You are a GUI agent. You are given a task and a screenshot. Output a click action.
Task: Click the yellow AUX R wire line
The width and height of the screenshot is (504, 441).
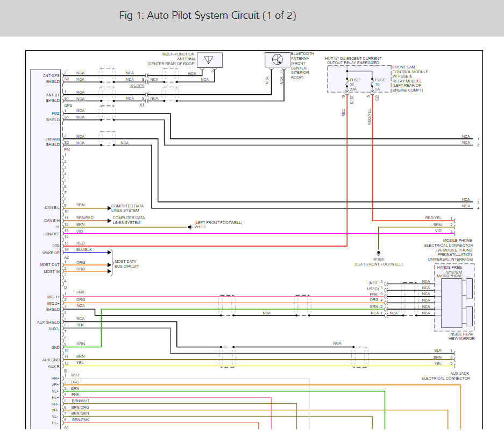click(258, 366)
